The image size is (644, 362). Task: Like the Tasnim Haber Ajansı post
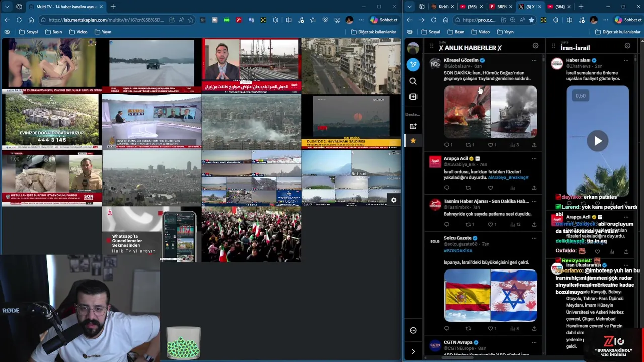tap(491, 224)
